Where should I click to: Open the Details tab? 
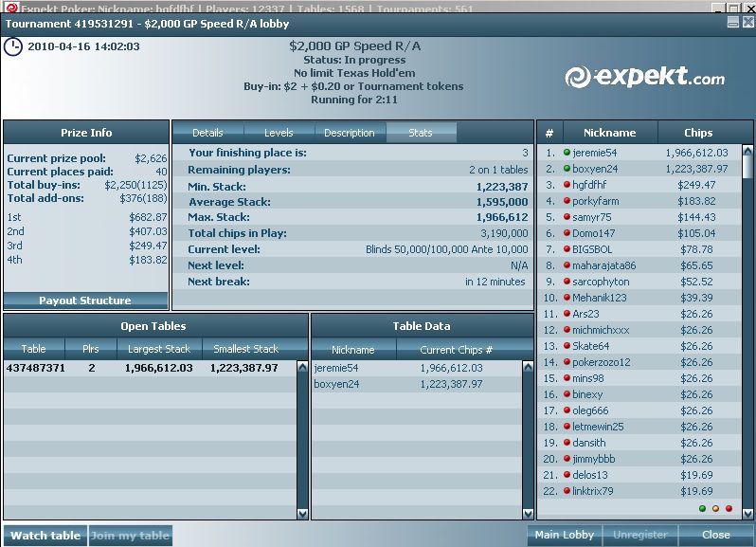pos(207,133)
